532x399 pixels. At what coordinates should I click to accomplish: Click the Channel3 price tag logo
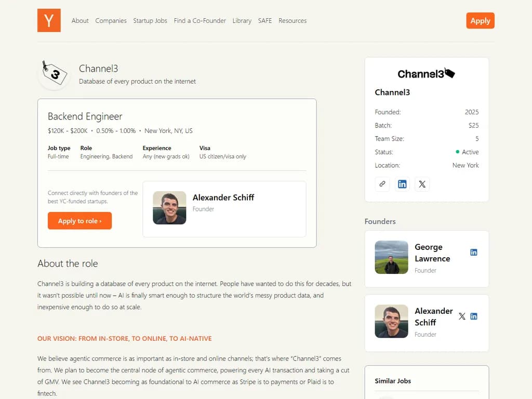pyautogui.click(x=54, y=74)
